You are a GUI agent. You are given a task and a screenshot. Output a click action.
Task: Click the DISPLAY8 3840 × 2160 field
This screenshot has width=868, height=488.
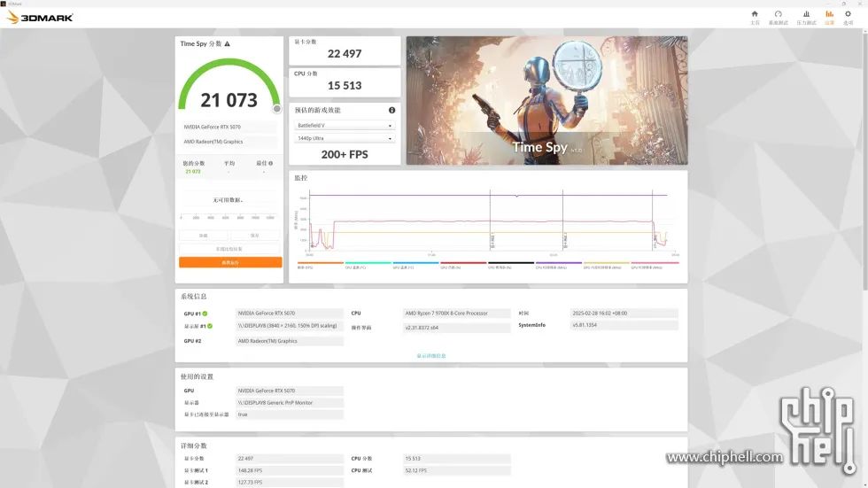290,326
